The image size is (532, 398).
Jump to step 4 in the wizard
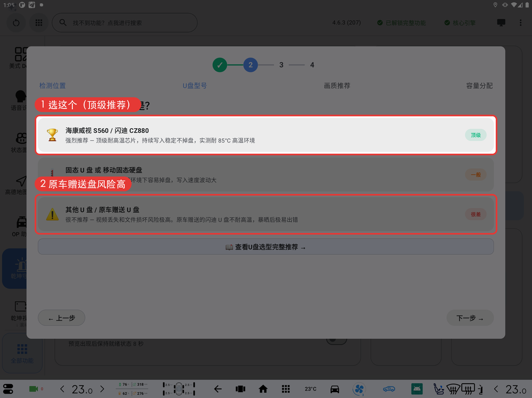(x=312, y=65)
